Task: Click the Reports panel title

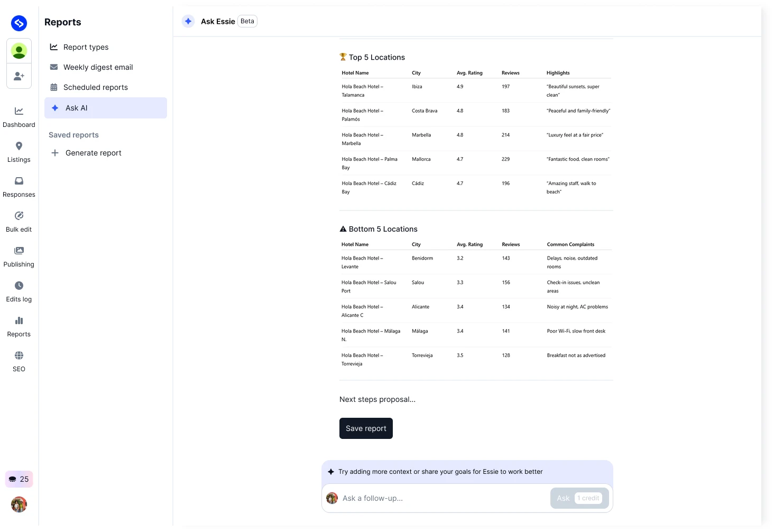Action: pos(63,22)
